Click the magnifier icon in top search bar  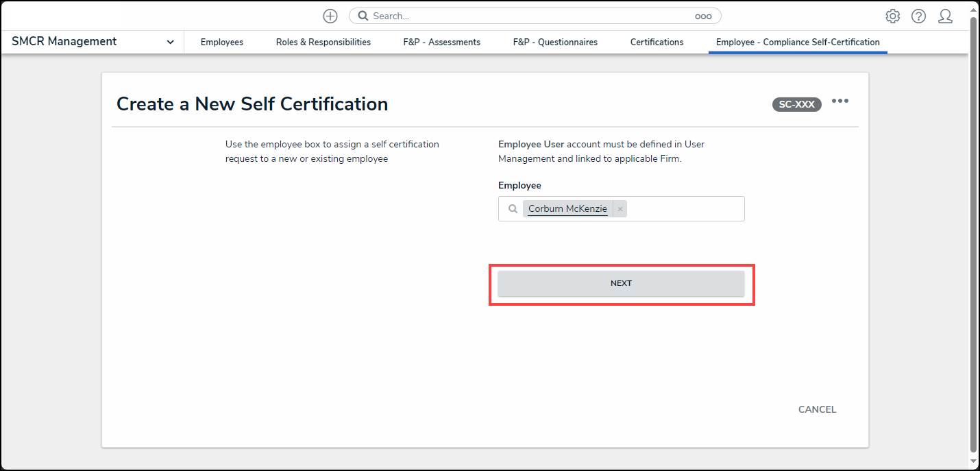point(363,16)
